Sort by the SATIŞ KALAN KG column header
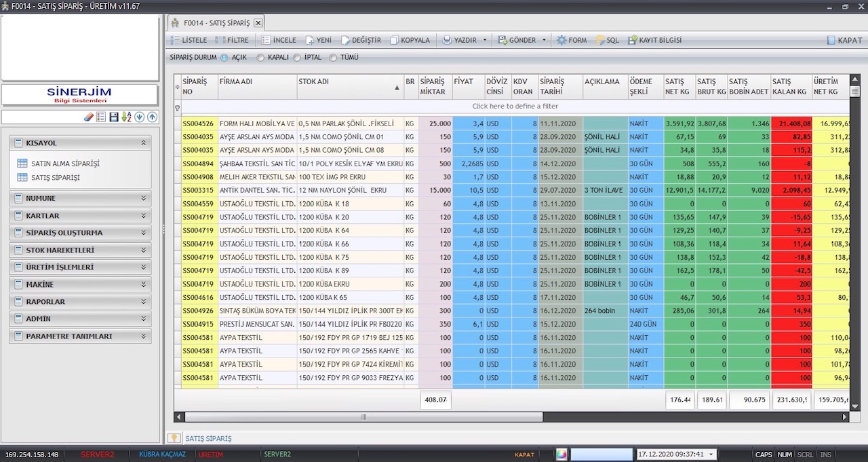This screenshot has width=868, height=462. pyautogui.click(x=791, y=87)
